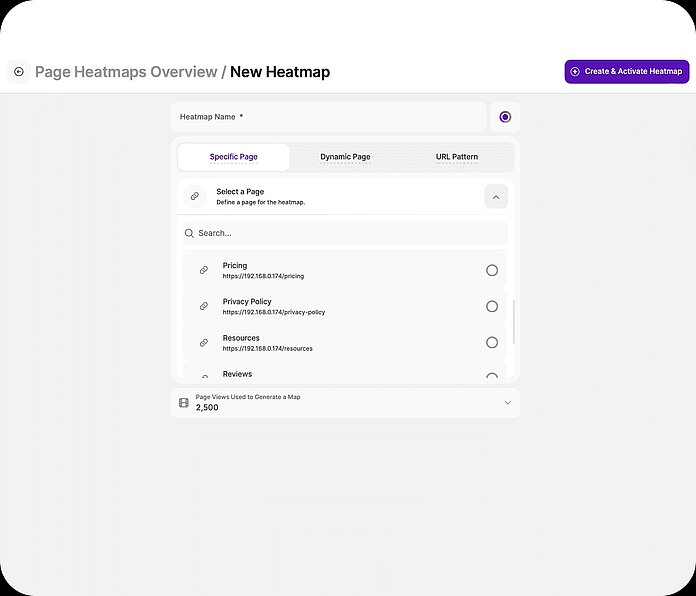Click the link icon next to Resources

[204, 342]
